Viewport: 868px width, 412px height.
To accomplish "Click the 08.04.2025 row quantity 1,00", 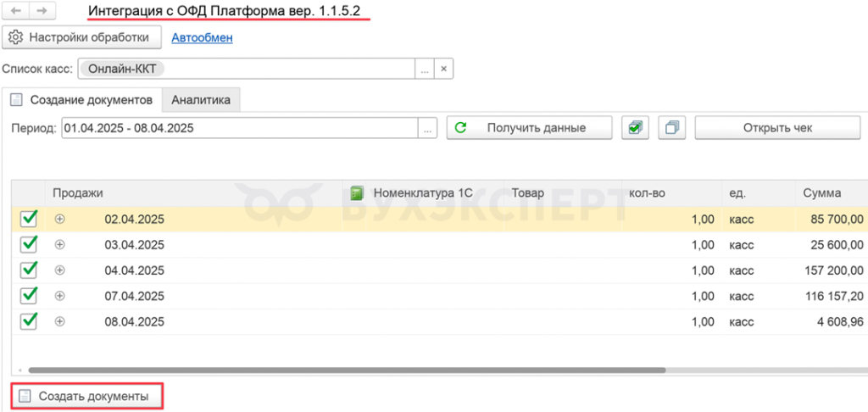I will (703, 322).
